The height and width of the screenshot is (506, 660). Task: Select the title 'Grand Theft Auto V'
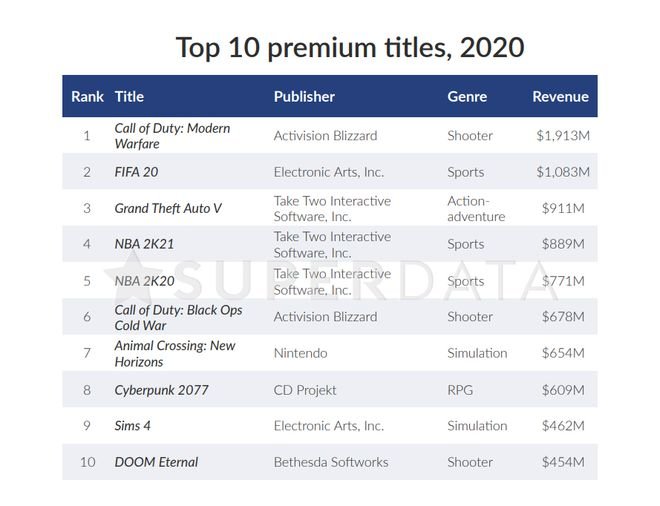[168, 208]
